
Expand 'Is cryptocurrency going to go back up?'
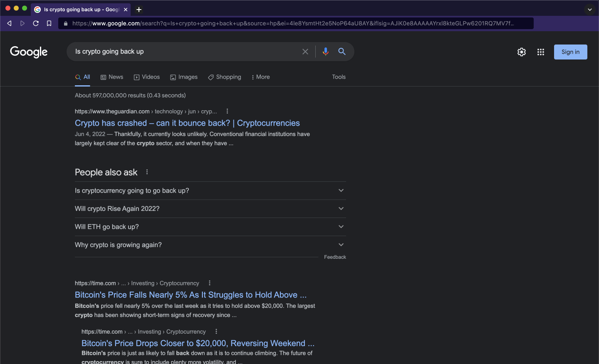tap(210, 191)
